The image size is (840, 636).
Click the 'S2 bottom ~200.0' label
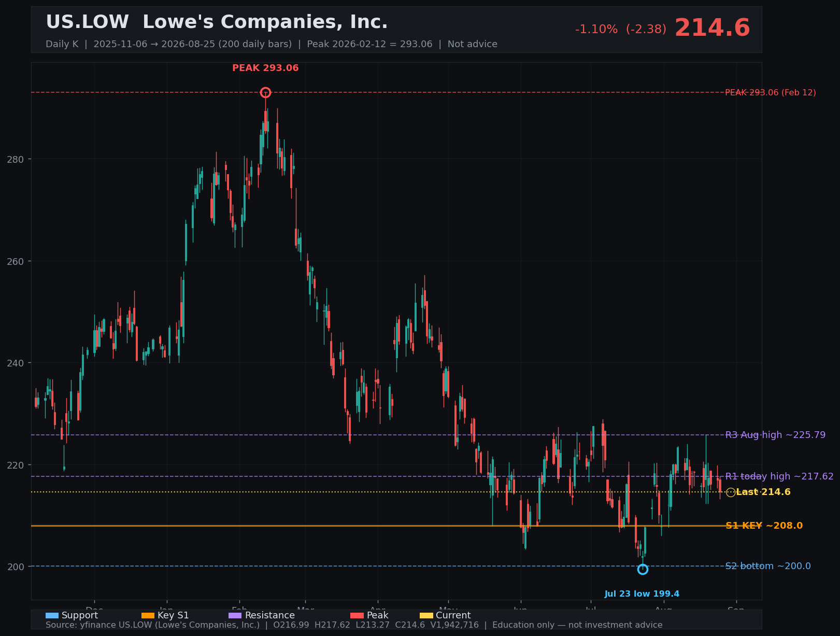pyautogui.click(x=768, y=566)
